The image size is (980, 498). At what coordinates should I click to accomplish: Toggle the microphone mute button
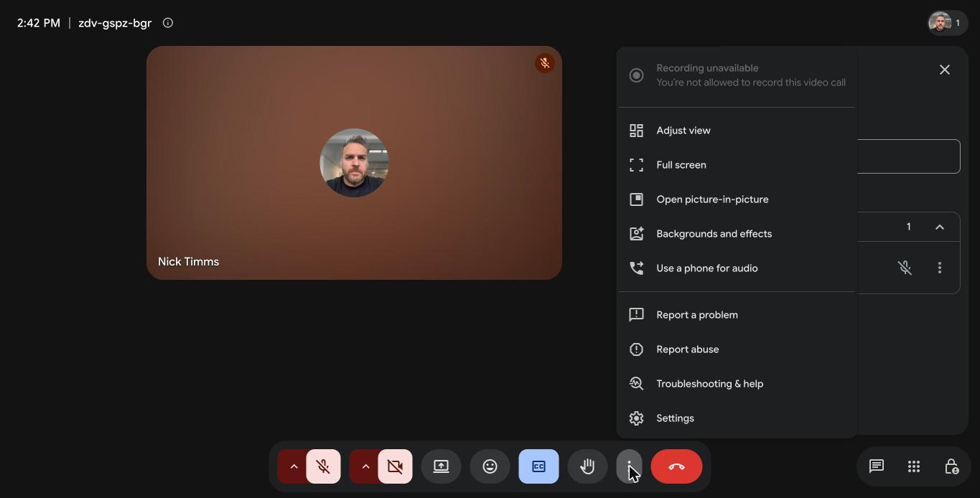click(323, 466)
